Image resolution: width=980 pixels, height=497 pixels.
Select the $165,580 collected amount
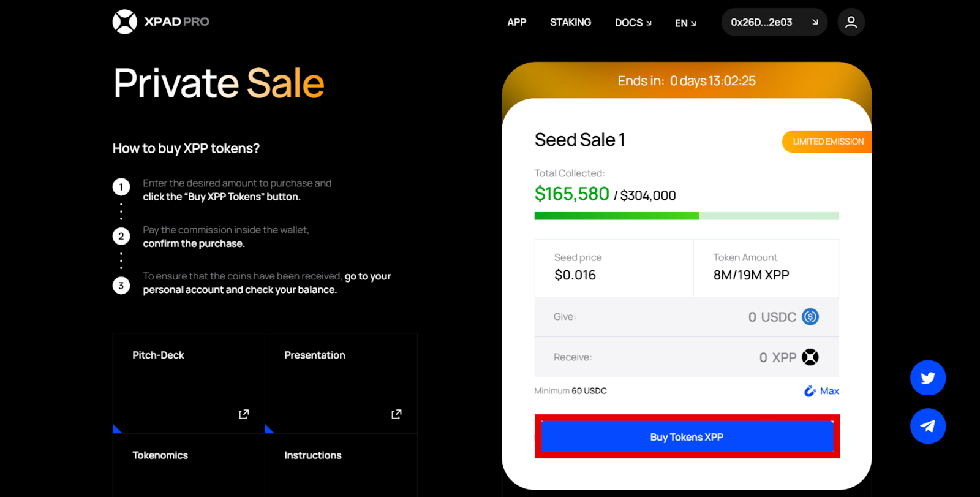571,194
